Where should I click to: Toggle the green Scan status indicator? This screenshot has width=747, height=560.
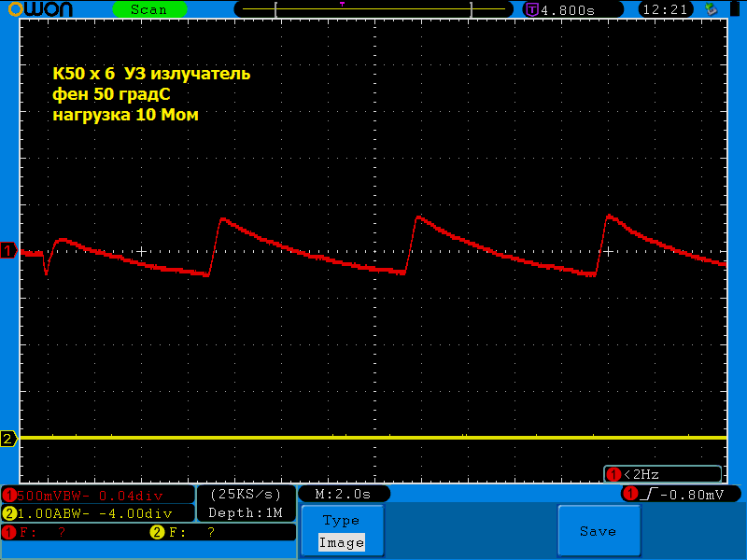tap(148, 9)
